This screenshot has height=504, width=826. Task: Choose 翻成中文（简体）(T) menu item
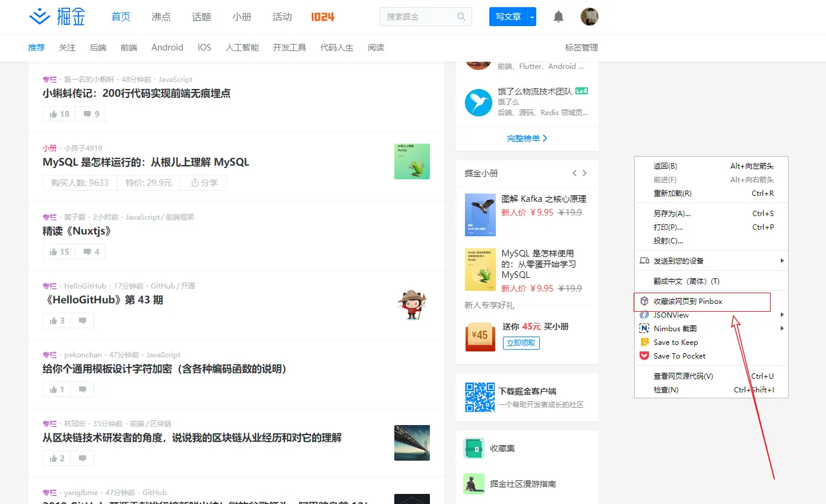click(x=711, y=281)
